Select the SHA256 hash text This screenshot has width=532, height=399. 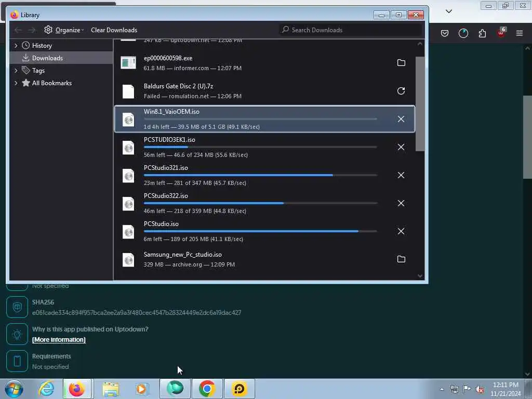(137, 313)
